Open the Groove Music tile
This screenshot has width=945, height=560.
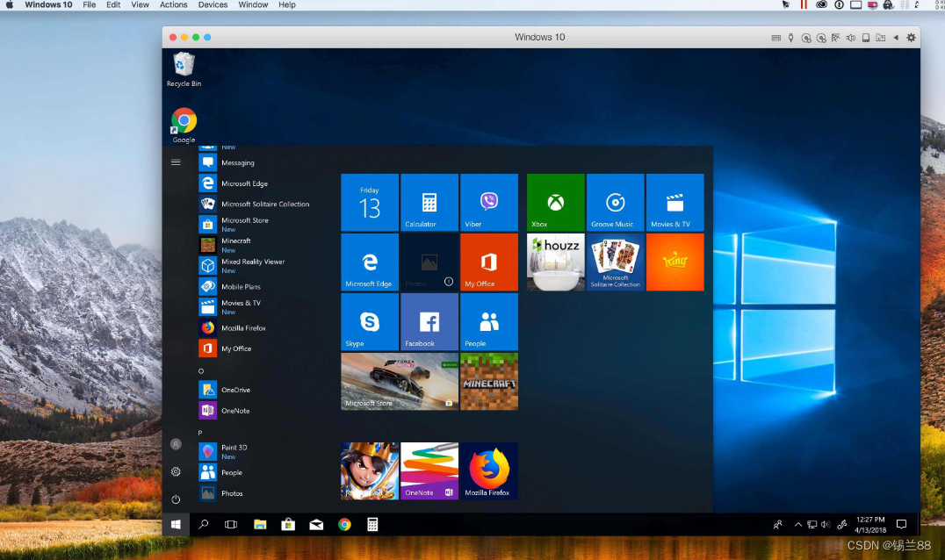tap(616, 203)
